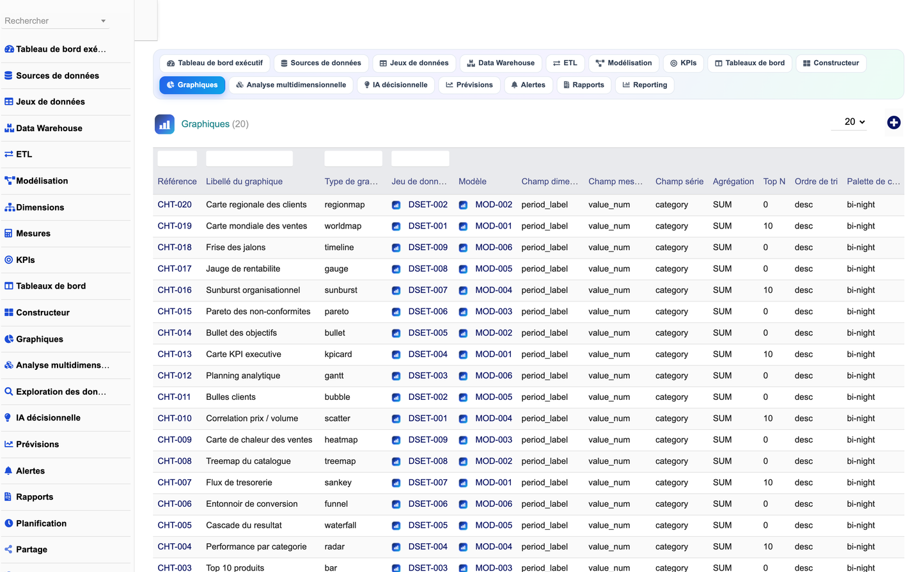Image resolution: width=924 pixels, height=572 pixels.
Task: Click DSET-002 dataset icon in CHT-020 row
Action: coord(396,205)
